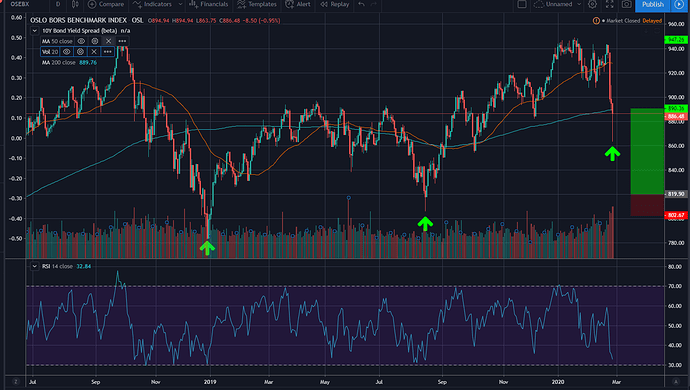Take a chart snapshot with camera icon
The height and width of the screenshot is (390, 690).
626,4
